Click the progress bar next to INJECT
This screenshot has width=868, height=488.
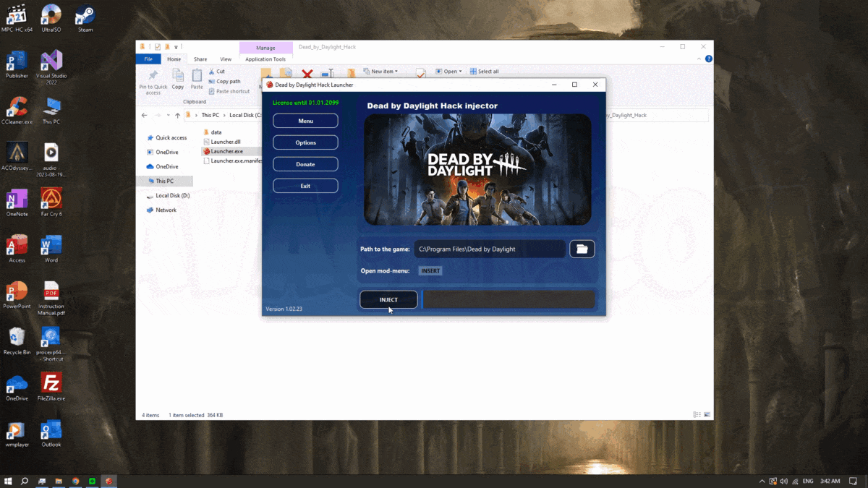point(509,299)
